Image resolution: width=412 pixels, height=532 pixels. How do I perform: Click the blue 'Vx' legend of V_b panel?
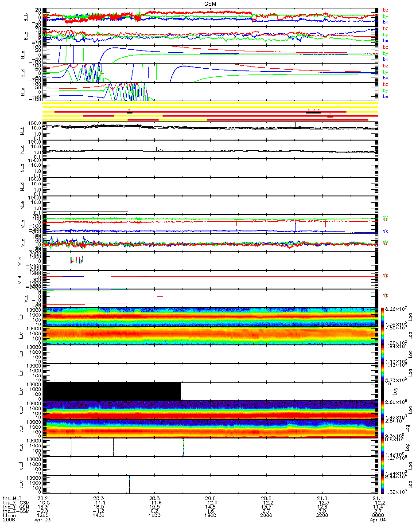[385, 231]
